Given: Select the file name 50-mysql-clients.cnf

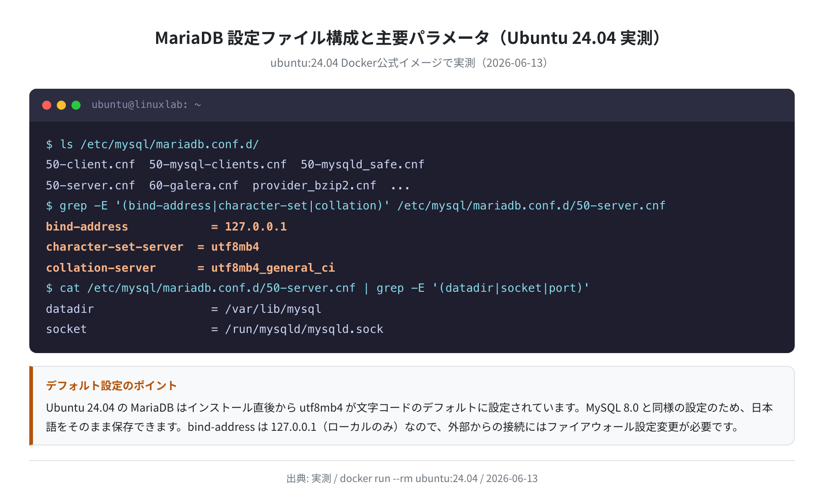Looking at the screenshot, I should (x=218, y=165).
